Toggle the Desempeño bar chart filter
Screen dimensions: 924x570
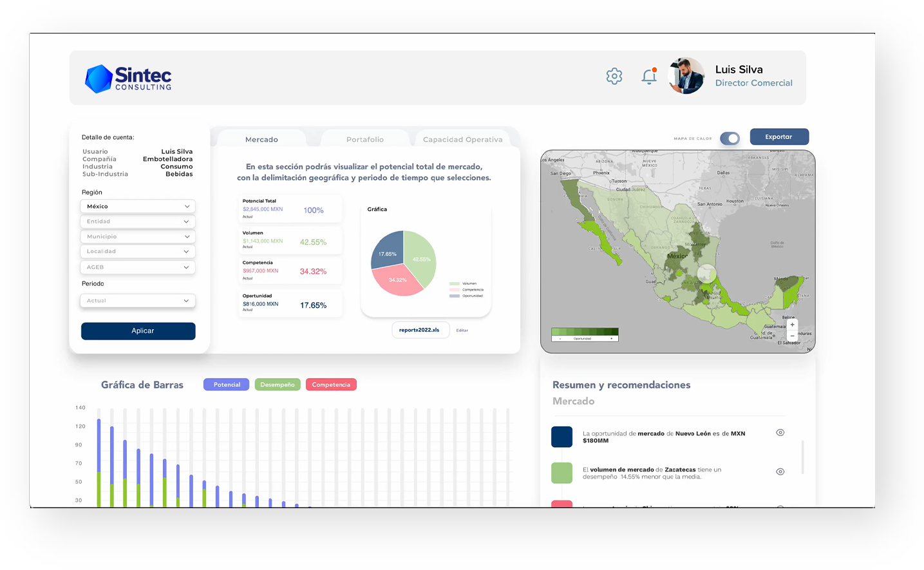coord(278,385)
